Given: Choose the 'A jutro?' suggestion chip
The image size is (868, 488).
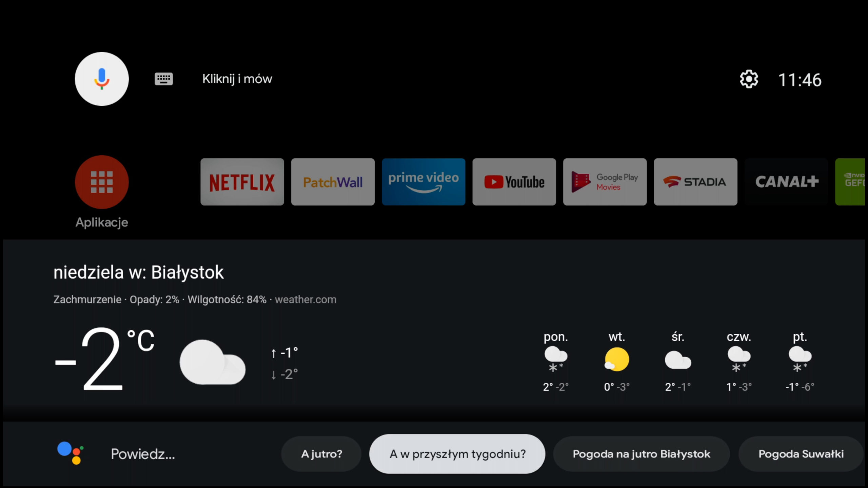Looking at the screenshot, I should [321, 454].
